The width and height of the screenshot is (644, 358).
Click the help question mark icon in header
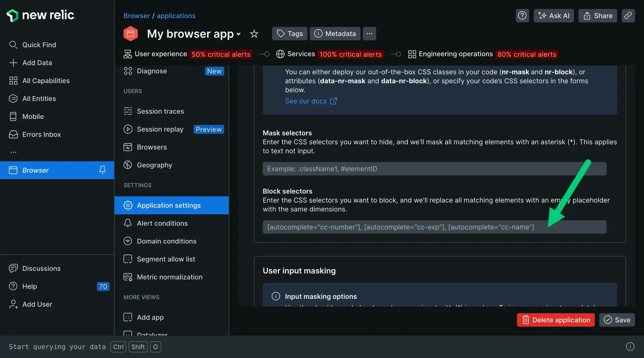coord(522,16)
